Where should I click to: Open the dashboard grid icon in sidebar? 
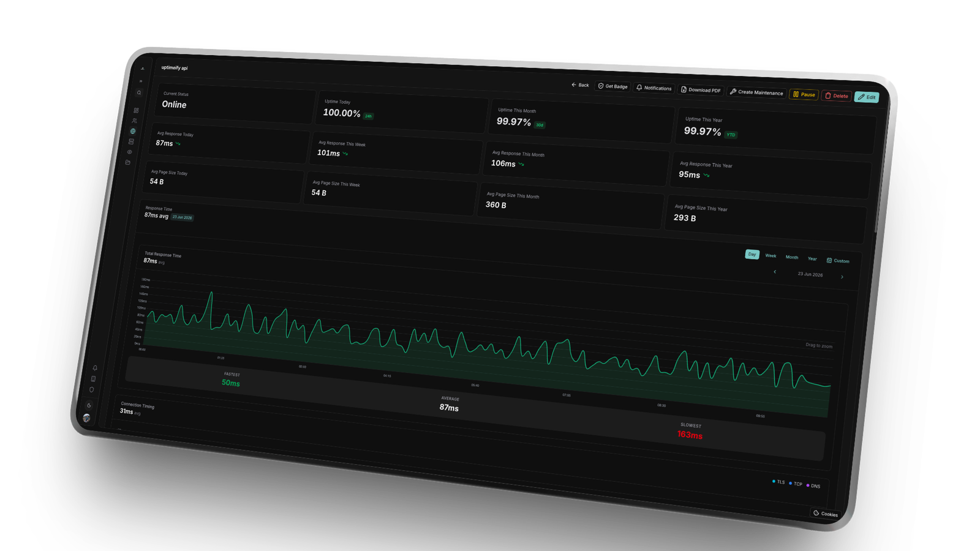pos(136,111)
